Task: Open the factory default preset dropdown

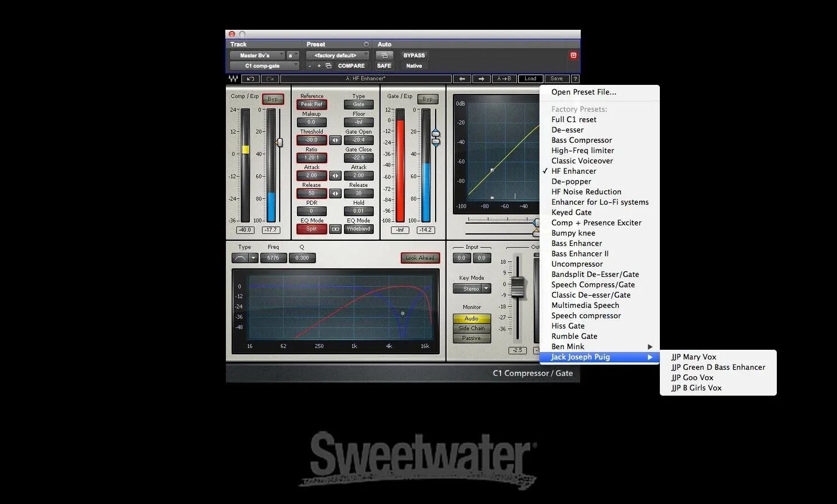Action: pyautogui.click(x=338, y=55)
